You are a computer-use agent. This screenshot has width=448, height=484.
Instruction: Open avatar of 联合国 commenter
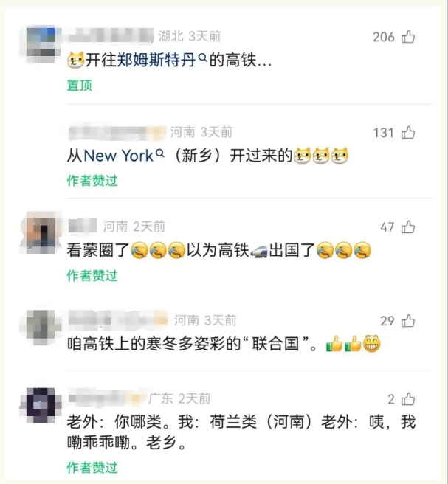click(40, 327)
